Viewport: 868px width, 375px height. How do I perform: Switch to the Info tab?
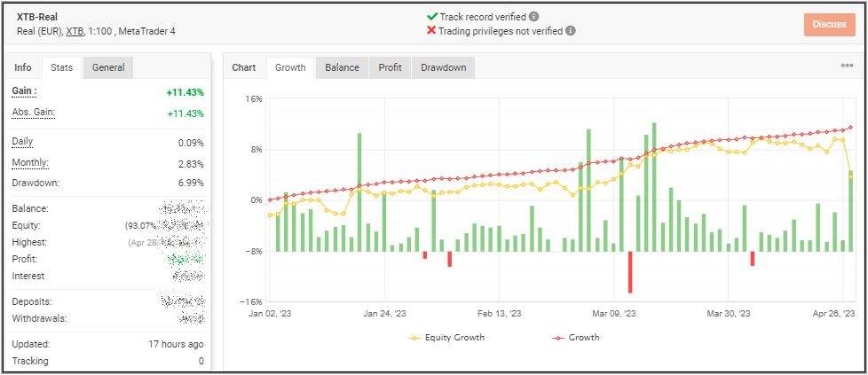tap(23, 67)
